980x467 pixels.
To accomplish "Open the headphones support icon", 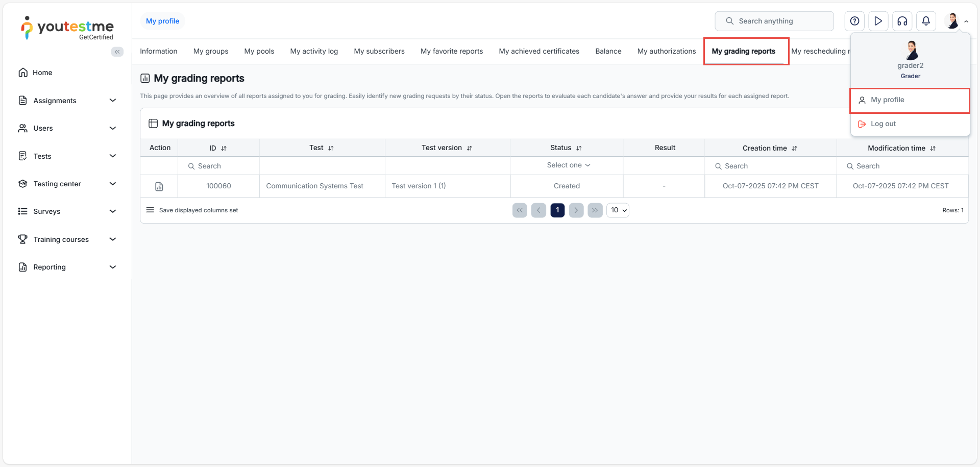I will click(902, 21).
